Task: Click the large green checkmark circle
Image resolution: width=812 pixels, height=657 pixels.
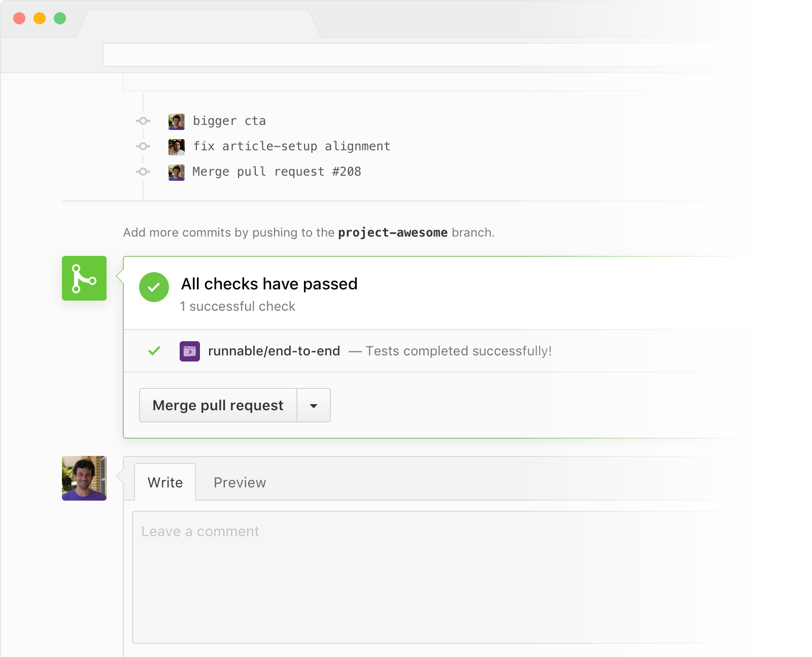Action: pyautogui.click(x=154, y=287)
